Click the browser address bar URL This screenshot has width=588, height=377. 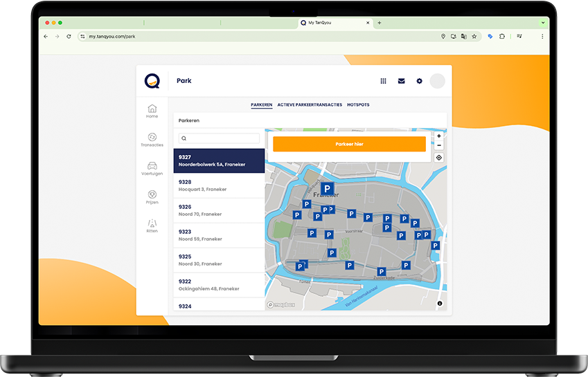112,36
